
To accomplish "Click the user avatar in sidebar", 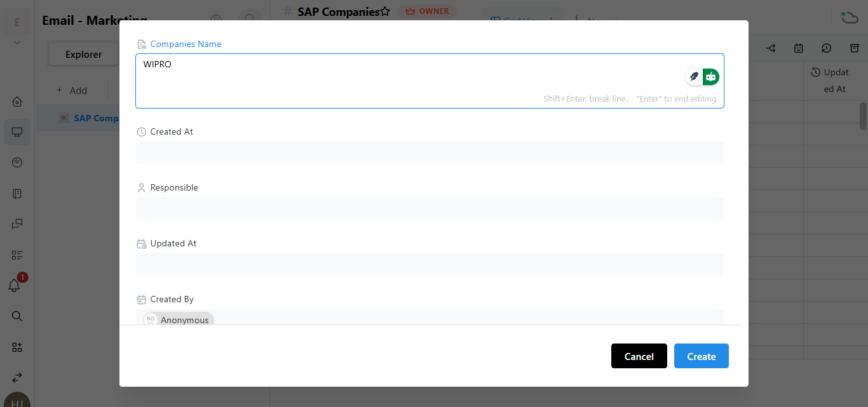I will (x=17, y=400).
